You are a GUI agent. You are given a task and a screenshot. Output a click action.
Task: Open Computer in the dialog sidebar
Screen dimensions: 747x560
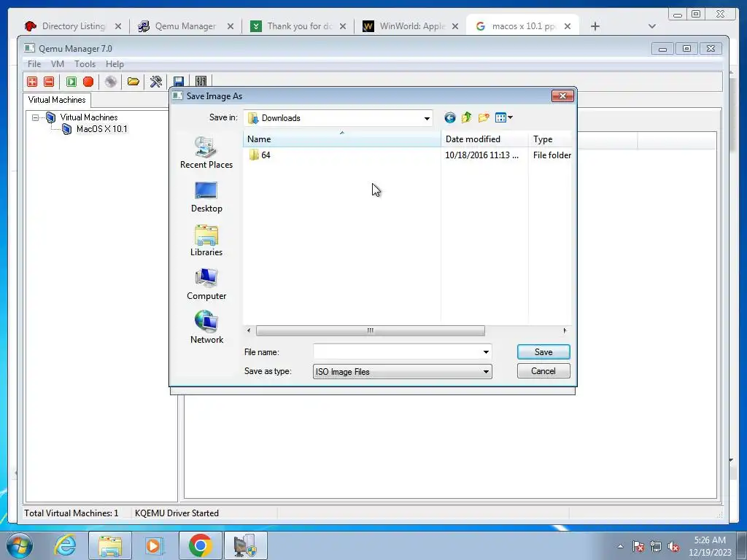pyautogui.click(x=206, y=284)
